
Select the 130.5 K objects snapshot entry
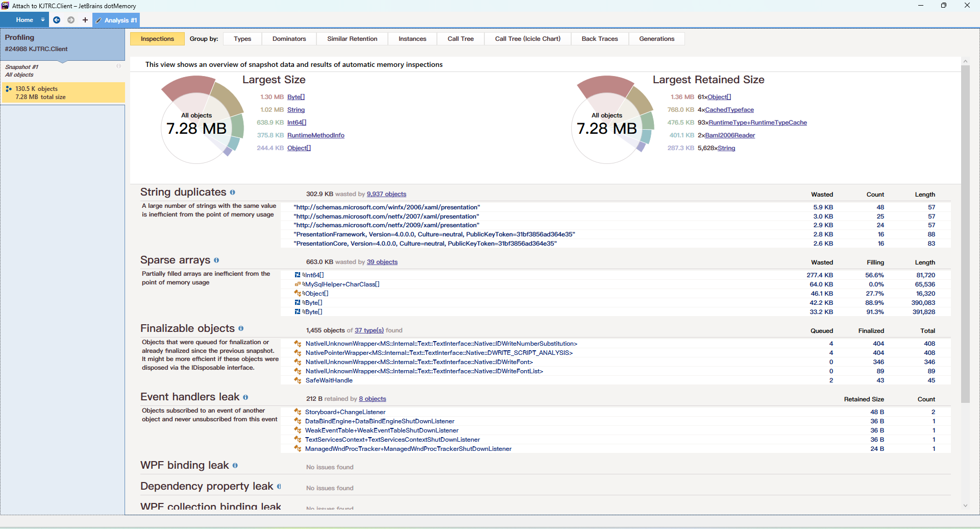point(63,93)
